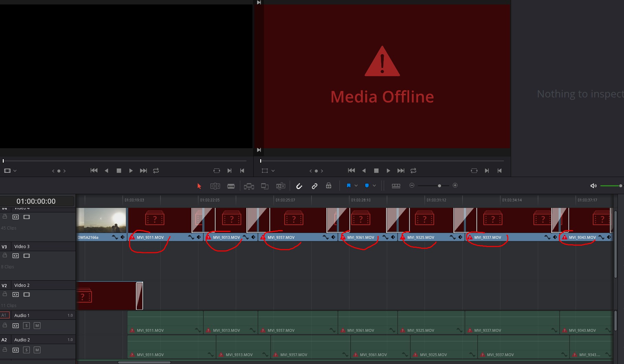Add a blue marker on timeline
The image size is (624, 364).
pos(367,186)
